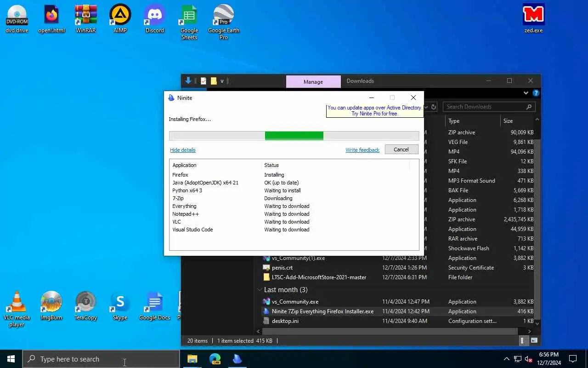Screen dimensions: 588x368
Task: Launch the ImgBurn desktop shortcut
Action: point(51,306)
